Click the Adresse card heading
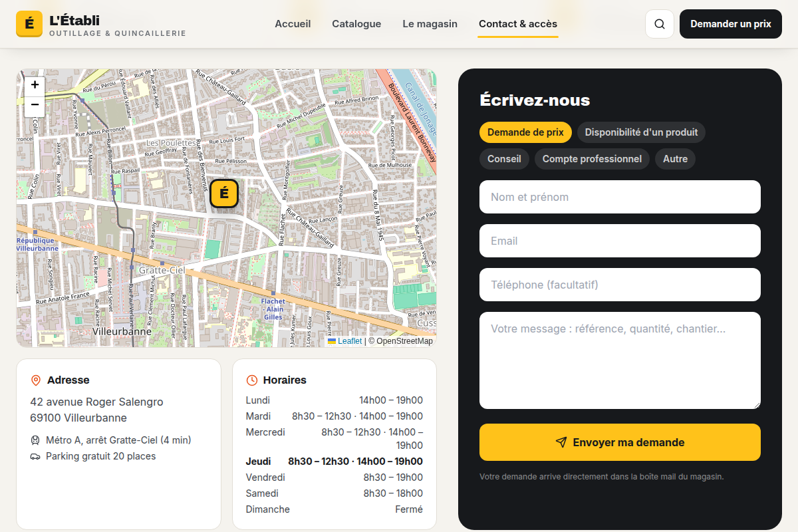 (68, 380)
